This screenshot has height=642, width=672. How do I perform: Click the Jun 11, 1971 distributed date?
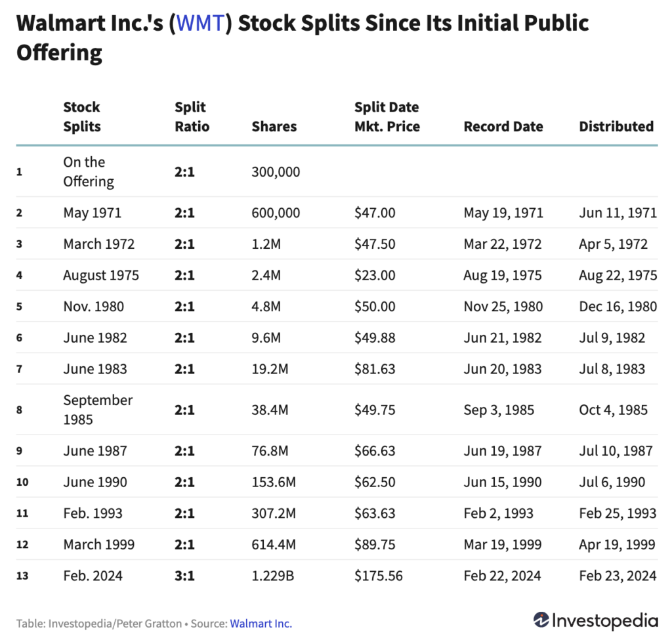pos(618,213)
